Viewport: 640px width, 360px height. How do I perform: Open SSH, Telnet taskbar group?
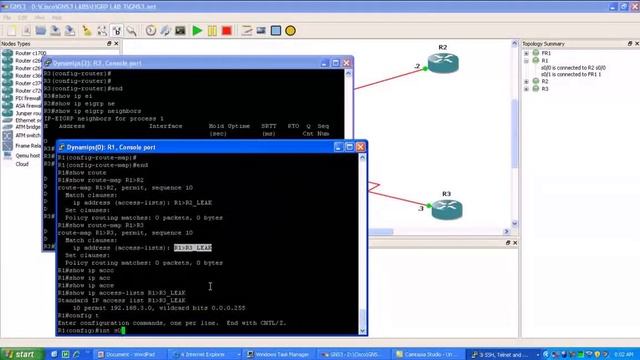click(504, 354)
